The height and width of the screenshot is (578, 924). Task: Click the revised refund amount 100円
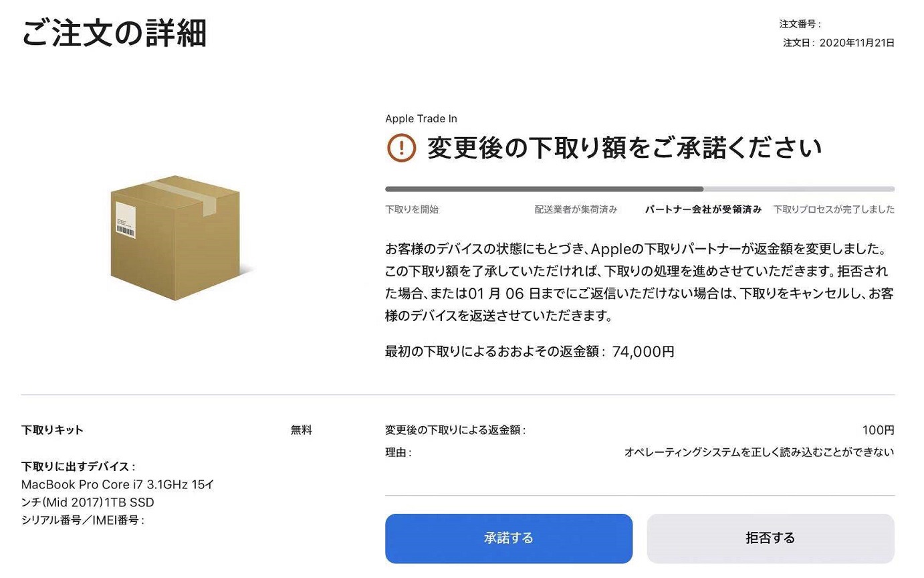coord(878,430)
